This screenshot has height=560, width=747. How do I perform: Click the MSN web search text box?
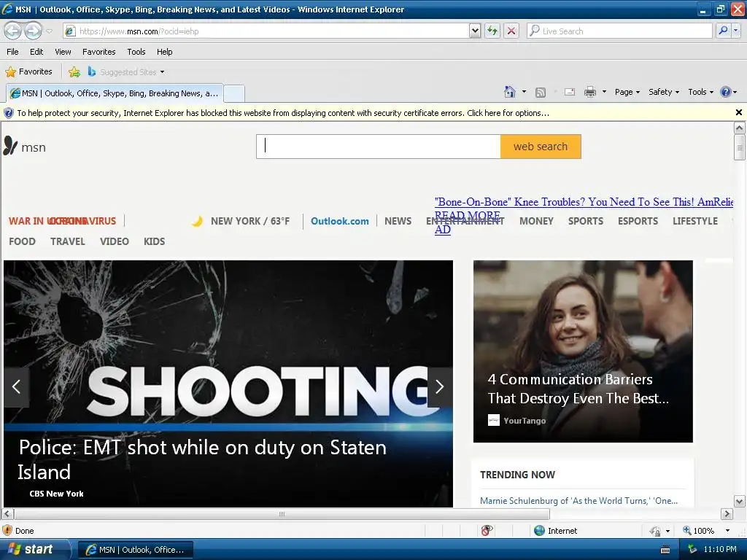(379, 147)
